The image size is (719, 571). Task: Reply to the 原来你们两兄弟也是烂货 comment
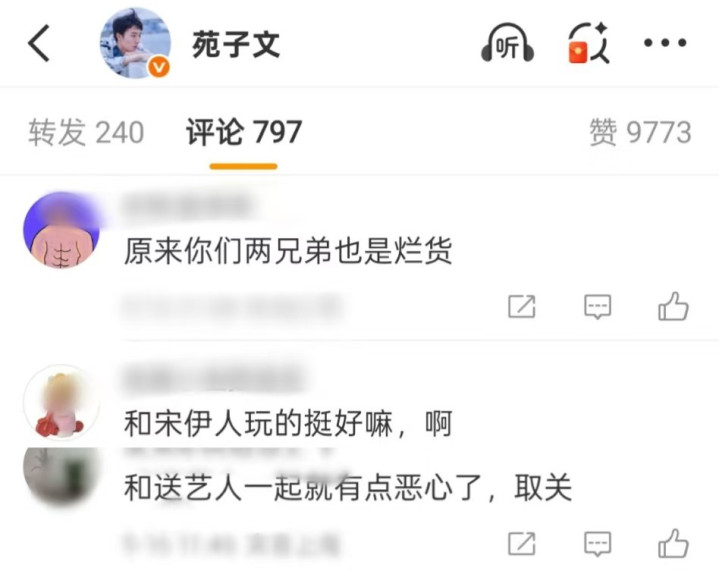coord(597,306)
